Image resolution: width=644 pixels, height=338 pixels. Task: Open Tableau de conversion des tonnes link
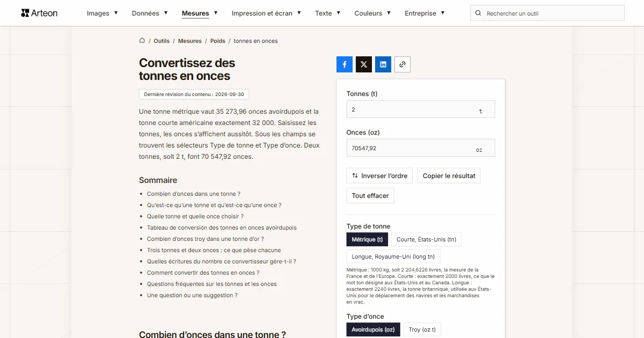pos(222,227)
